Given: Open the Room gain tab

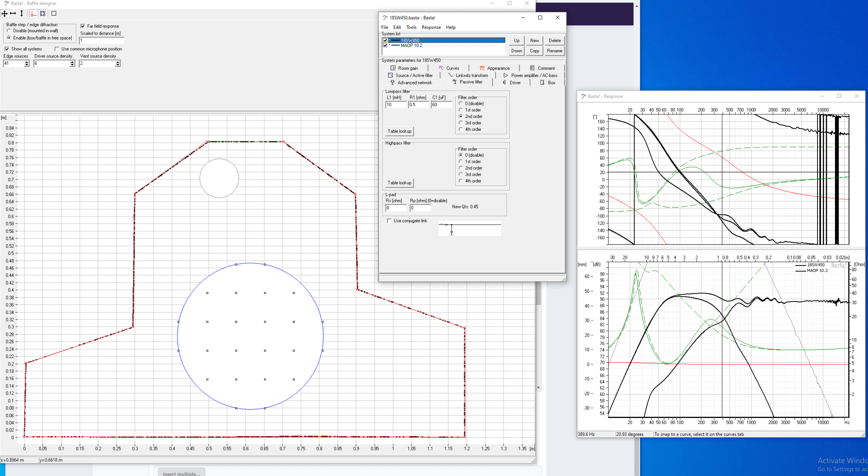Looking at the screenshot, I should click(404, 68).
